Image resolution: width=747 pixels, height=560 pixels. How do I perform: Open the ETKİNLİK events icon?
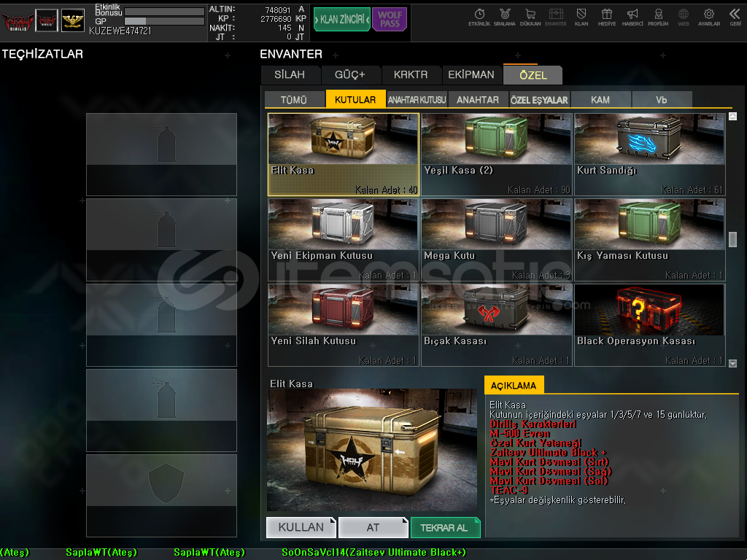[479, 17]
